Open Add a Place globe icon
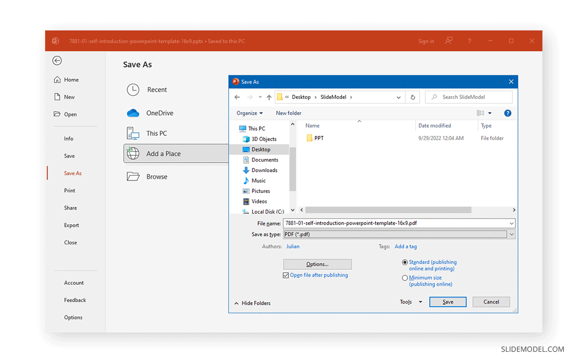 pos(132,153)
